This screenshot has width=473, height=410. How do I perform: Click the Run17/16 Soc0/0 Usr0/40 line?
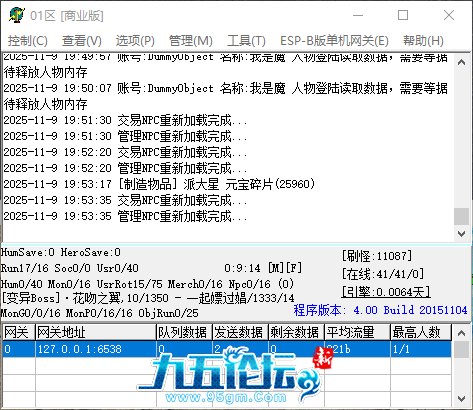pos(70,268)
